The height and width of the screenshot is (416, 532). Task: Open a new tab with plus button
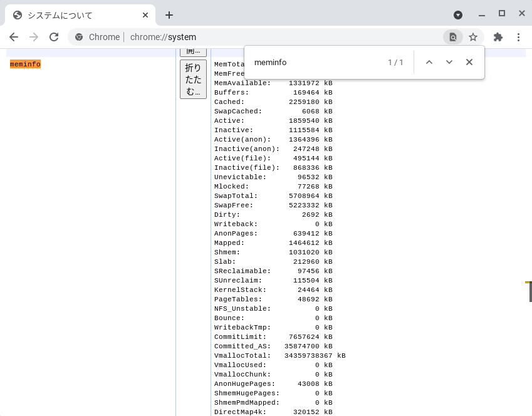point(169,15)
